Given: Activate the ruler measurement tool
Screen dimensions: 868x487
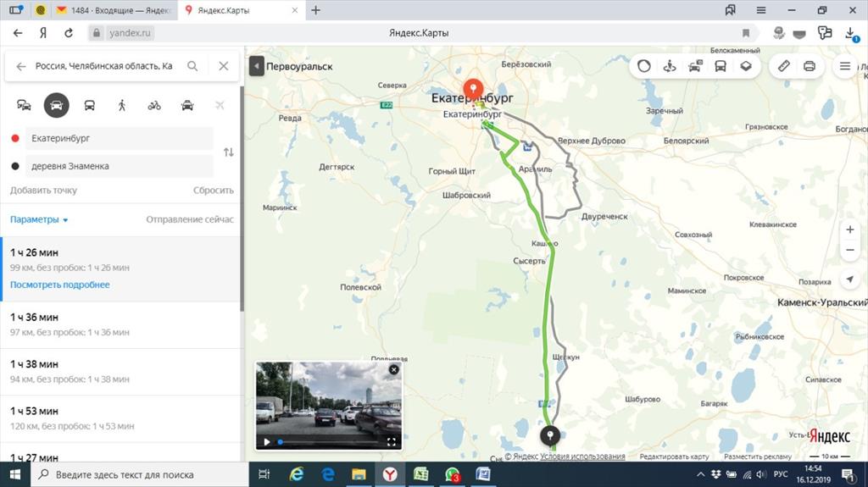Looking at the screenshot, I should pos(783,66).
